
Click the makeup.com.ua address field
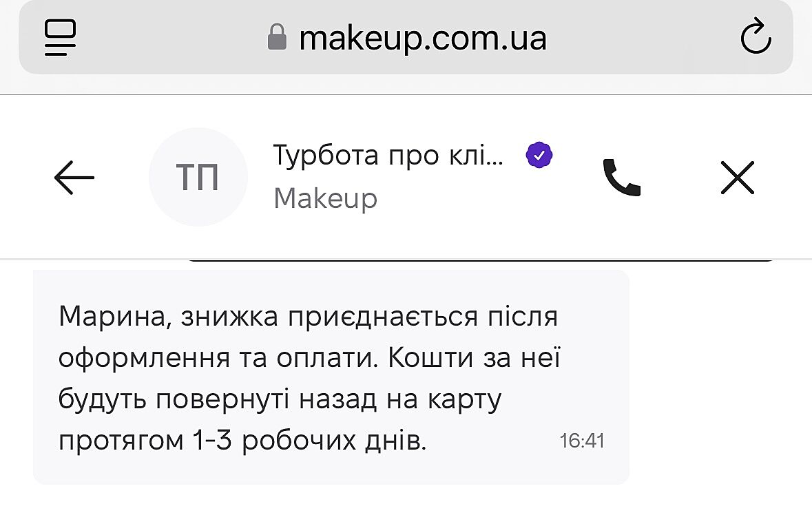(x=422, y=38)
